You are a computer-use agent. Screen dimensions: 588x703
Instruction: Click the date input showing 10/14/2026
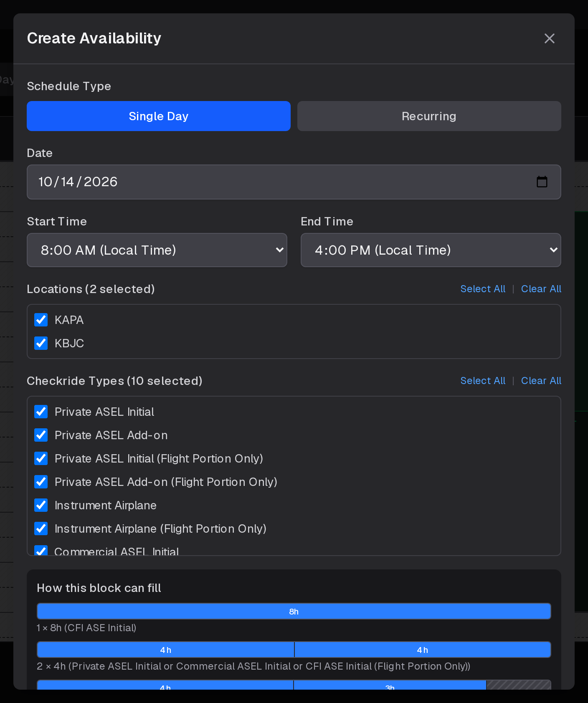tap(294, 182)
